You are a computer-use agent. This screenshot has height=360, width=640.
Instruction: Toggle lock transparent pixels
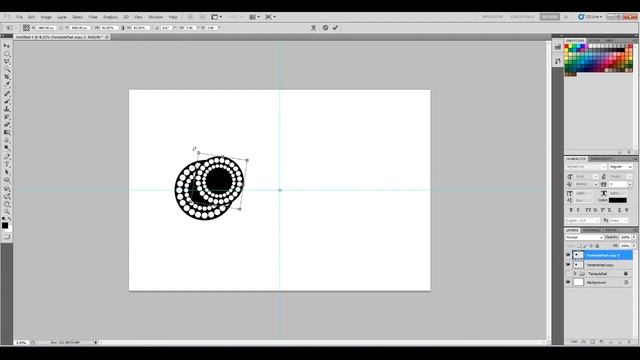coord(579,246)
